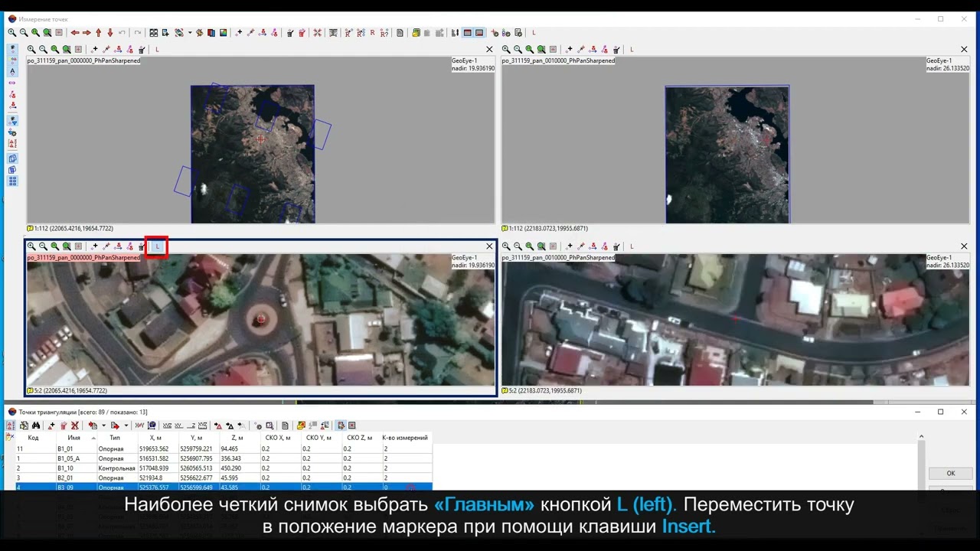Maximize the triangulation points window
The height and width of the screenshot is (551, 980).
pos(941,412)
